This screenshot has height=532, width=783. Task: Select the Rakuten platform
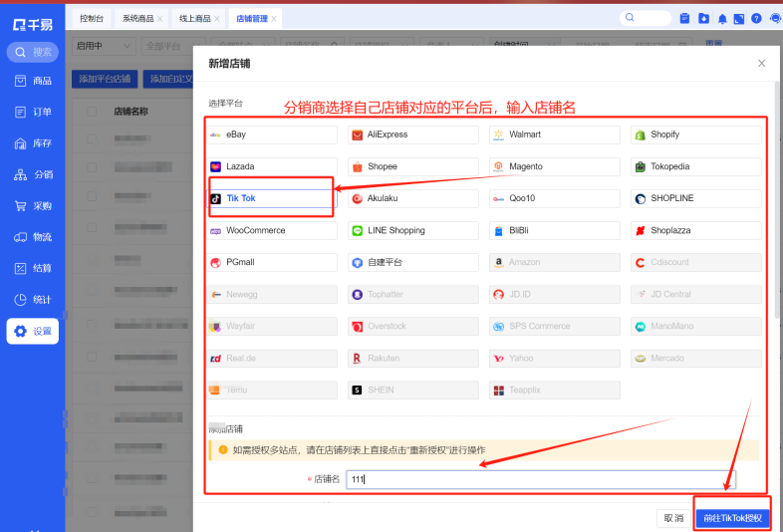(x=413, y=359)
